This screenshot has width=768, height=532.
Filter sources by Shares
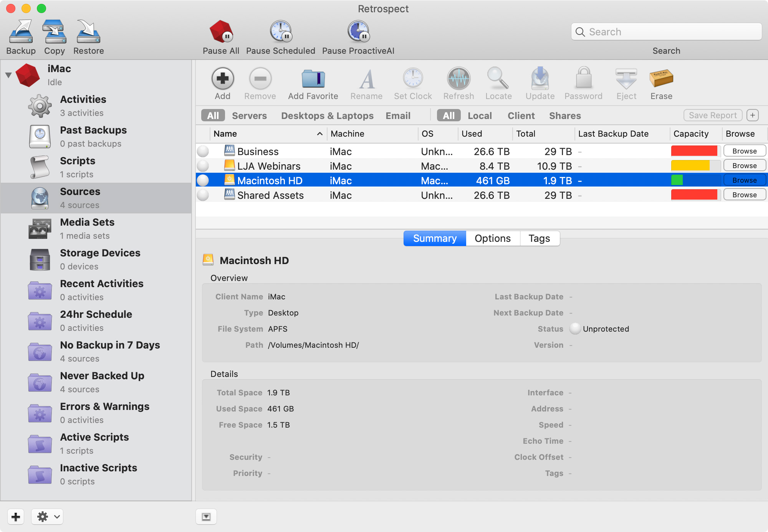[x=565, y=116]
